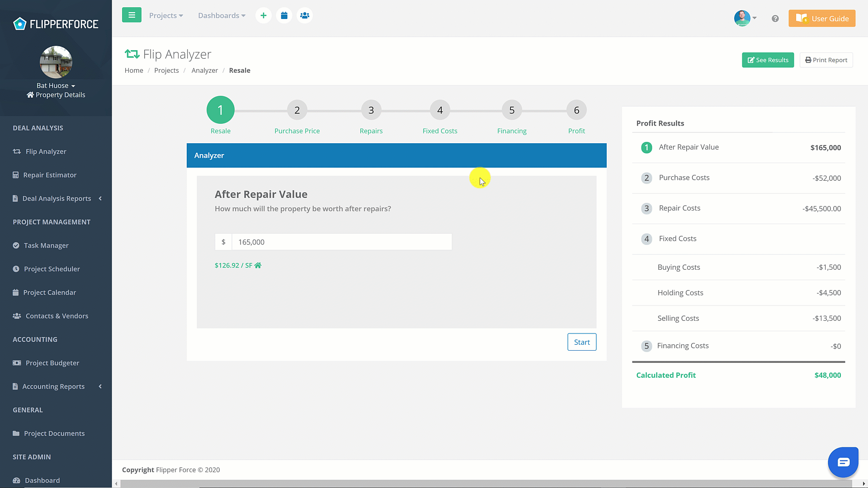This screenshot has height=488, width=868.
Task: Open the Dashboards dropdown menu
Action: pos(222,15)
